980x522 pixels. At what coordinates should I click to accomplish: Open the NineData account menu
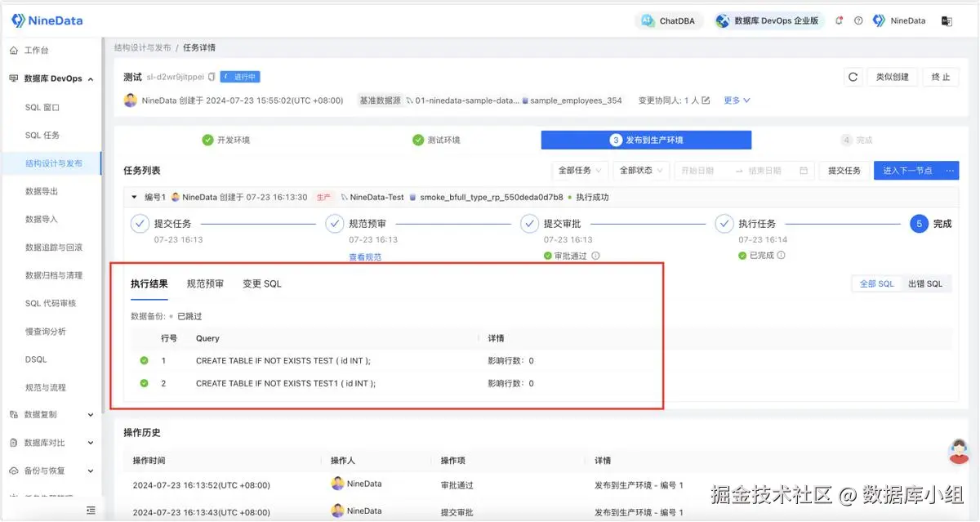coord(899,20)
